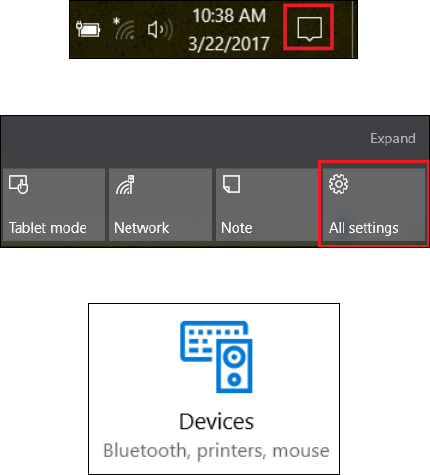
Task: Open the Network quick action tile
Action: (x=160, y=204)
